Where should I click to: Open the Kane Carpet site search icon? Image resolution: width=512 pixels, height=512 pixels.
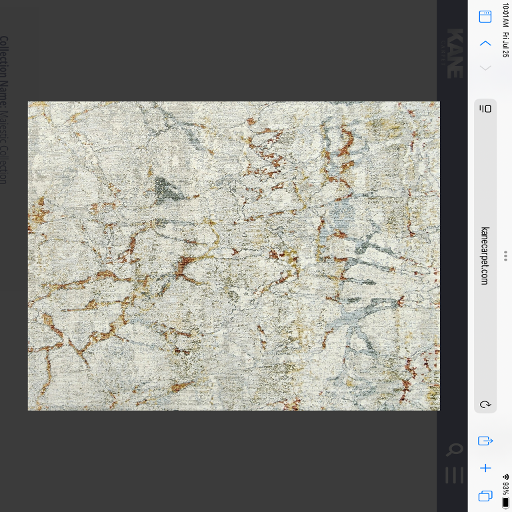pos(454,449)
